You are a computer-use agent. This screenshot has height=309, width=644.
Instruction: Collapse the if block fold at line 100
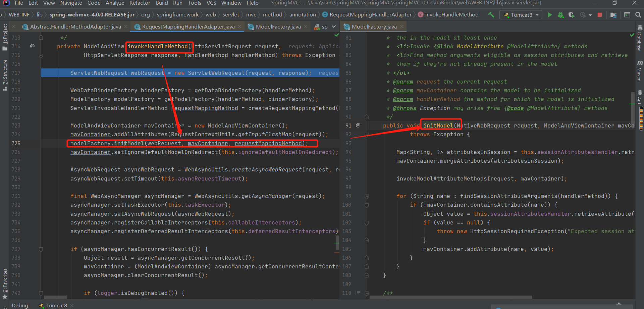point(367,205)
